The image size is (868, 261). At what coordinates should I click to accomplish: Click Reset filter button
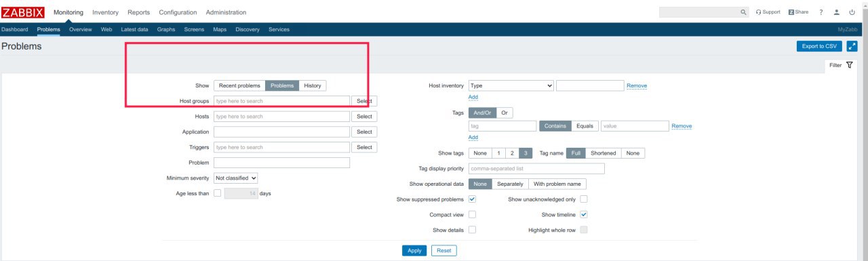(x=444, y=250)
